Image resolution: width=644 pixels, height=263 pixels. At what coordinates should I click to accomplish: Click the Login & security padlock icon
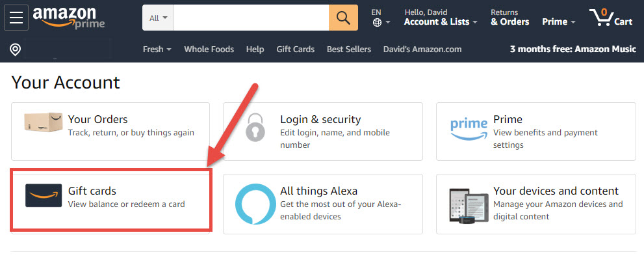[255, 128]
